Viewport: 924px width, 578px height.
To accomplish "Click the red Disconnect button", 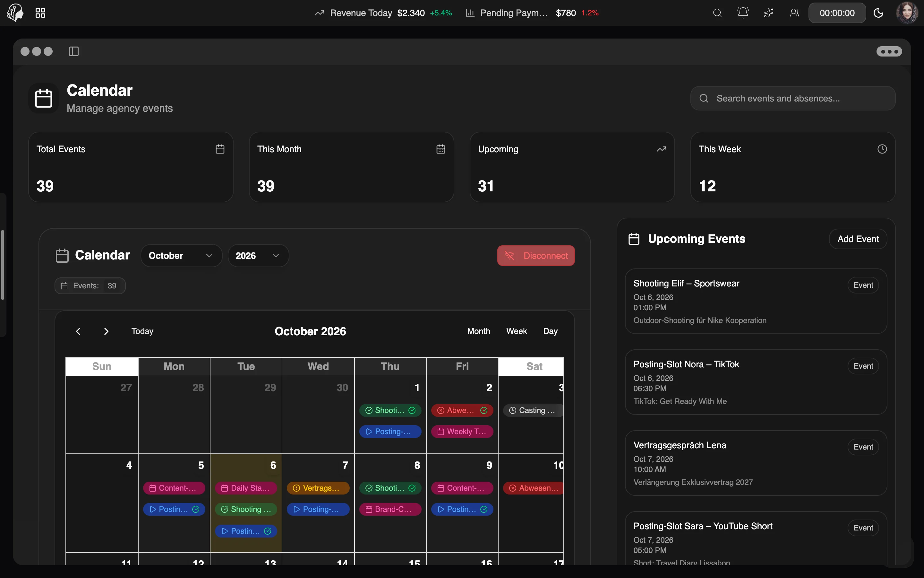I will [x=536, y=255].
